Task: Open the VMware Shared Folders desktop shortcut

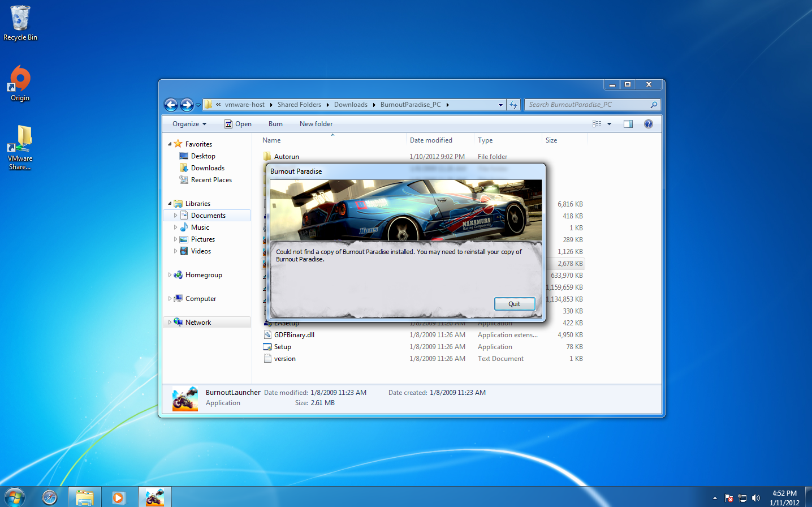Action: [x=20, y=148]
